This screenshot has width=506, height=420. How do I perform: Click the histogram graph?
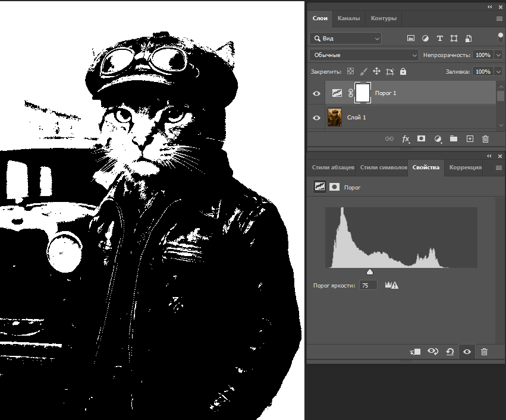click(401, 238)
